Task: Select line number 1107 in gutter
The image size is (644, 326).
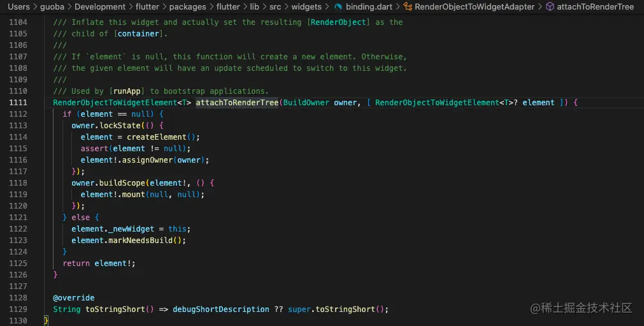Action: click(18, 57)
